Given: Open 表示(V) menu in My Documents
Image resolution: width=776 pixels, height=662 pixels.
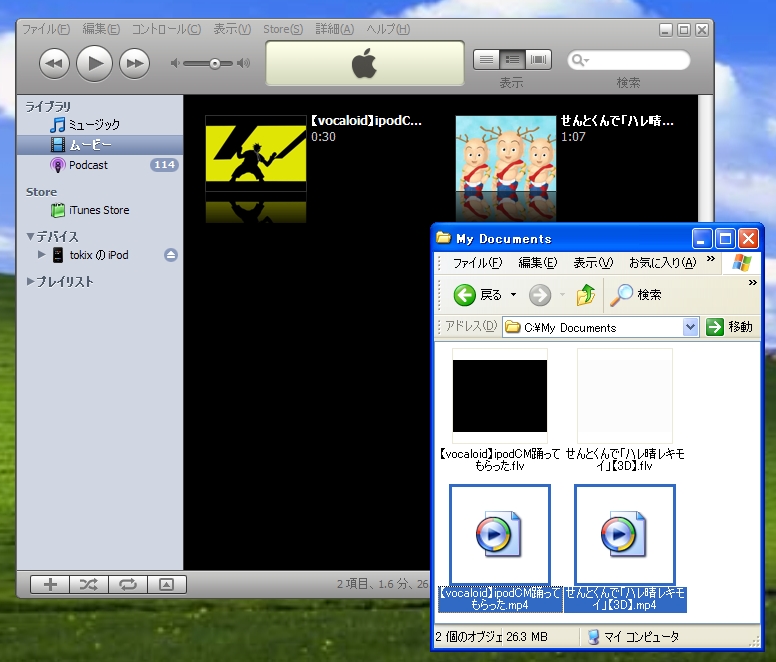Looking at the screenshot, I should point(593,263).
